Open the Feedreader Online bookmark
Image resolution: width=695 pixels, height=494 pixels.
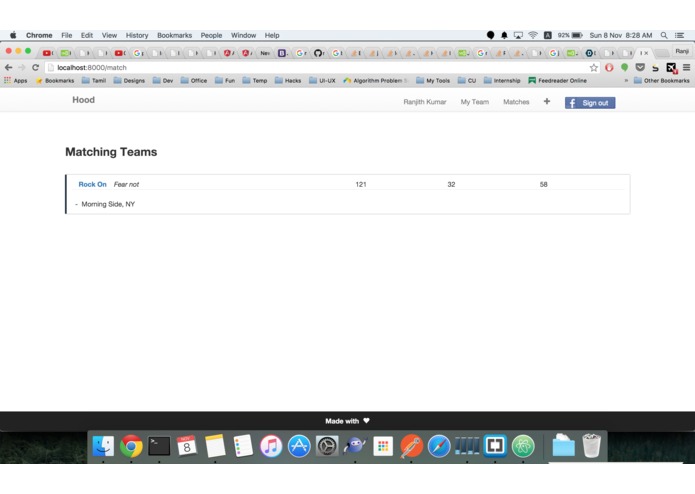(x=558, y=80)
